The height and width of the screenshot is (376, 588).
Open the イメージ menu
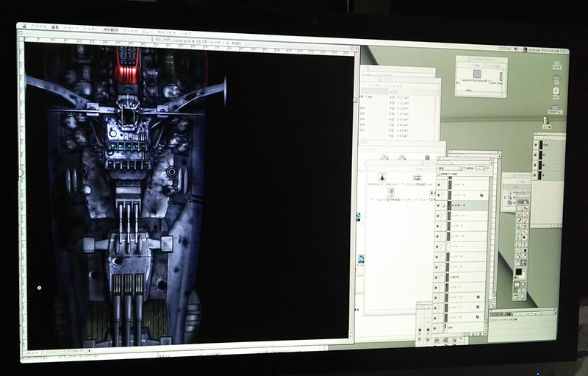(x=71, y=28)
